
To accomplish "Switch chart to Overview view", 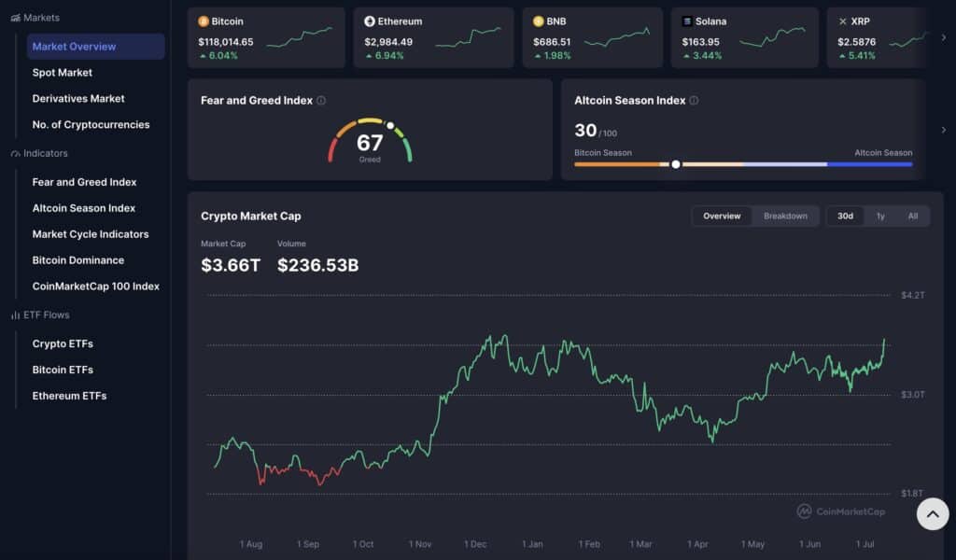I will 722,217.
